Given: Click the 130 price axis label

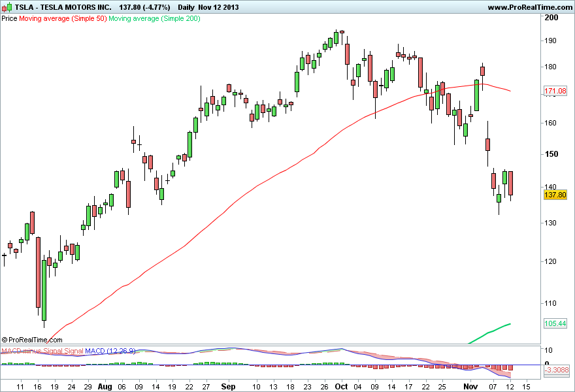Looking at the screenshot, I should pyautogui.click(x=550, y=223).
